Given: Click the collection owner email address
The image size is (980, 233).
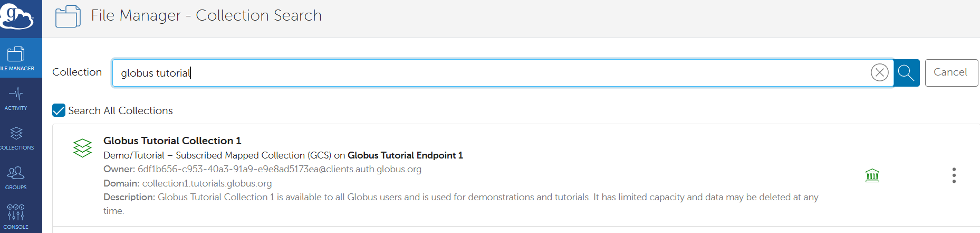Looking at the screenshot, I should point(279,169).
